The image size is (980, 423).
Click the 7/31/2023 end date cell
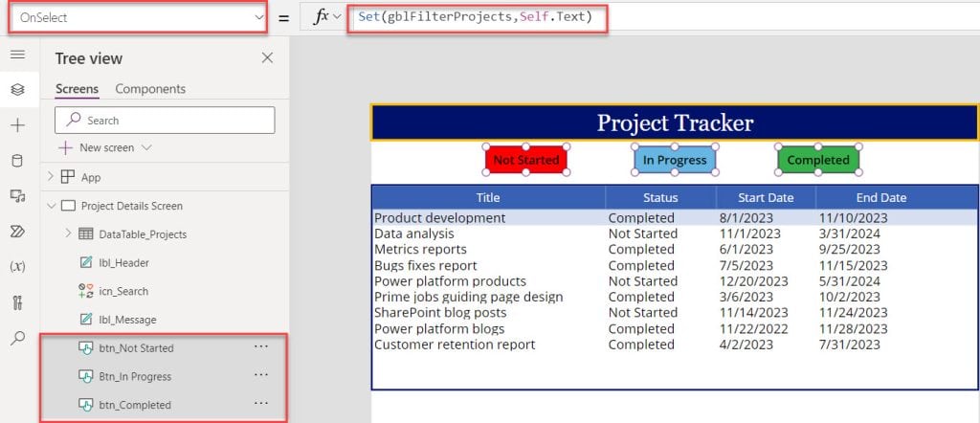[850, 345]
